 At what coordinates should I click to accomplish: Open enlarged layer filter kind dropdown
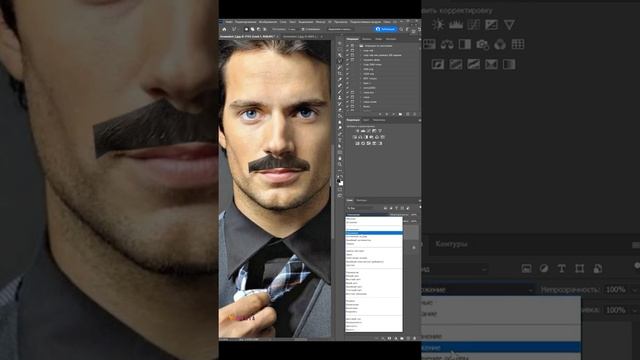coord(455,269)
